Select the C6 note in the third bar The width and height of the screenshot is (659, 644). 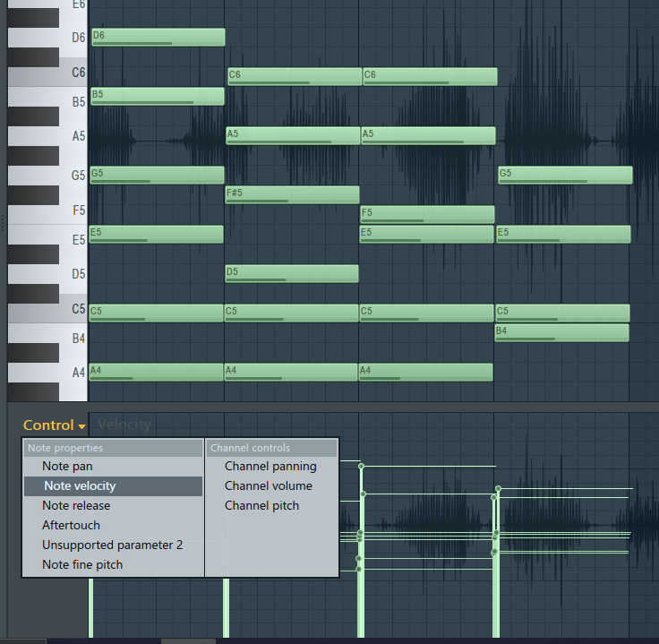[x=430, y=76]
